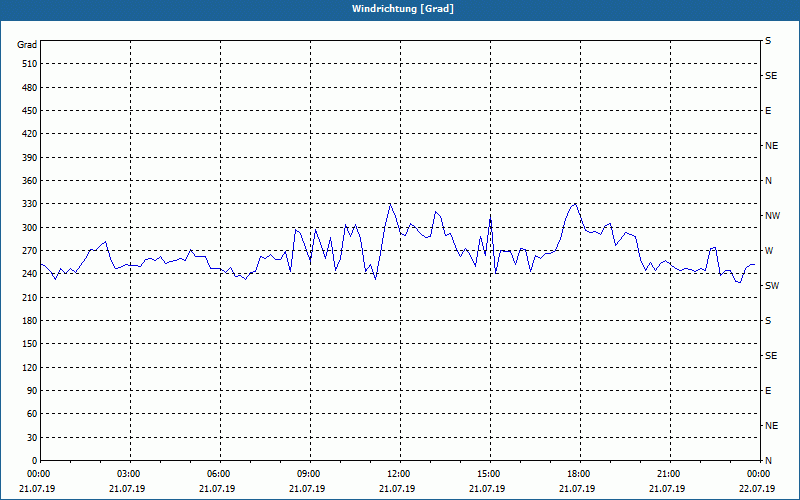
Task: Select the 180 y-axis value
Action: pos(30,321)
